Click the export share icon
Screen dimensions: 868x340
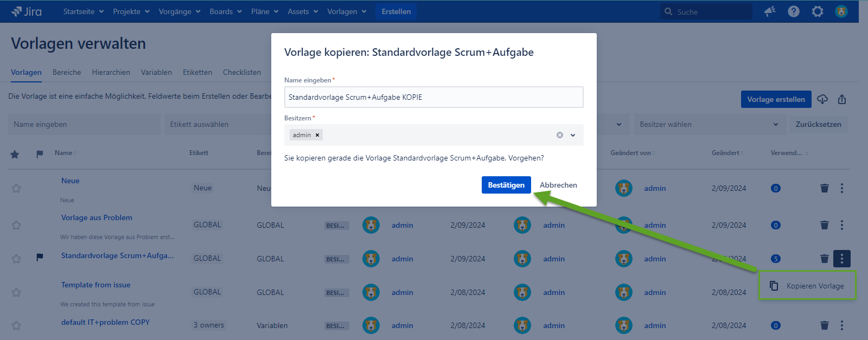pos(842,99)
